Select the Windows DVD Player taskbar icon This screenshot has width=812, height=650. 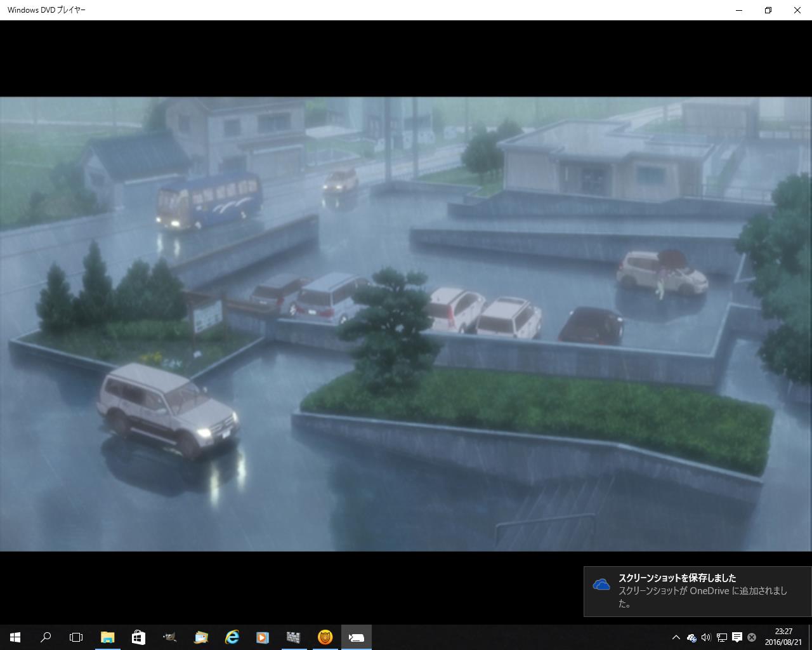tap(356, 637)
